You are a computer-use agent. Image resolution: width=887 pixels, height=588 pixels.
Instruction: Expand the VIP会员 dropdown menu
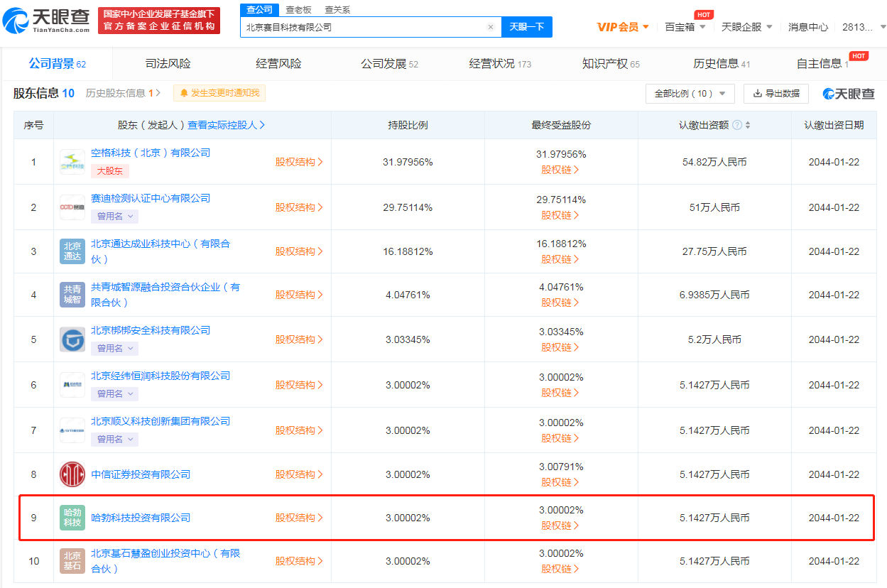point(623,27)
